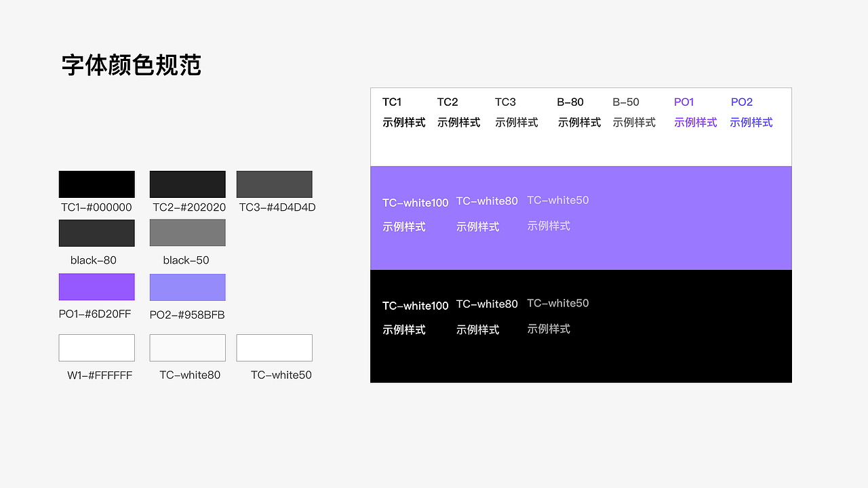The height and width of the screenshot is (488, 868).
Task: Pick the black-80 color swatch
Action: click(97, 233)
